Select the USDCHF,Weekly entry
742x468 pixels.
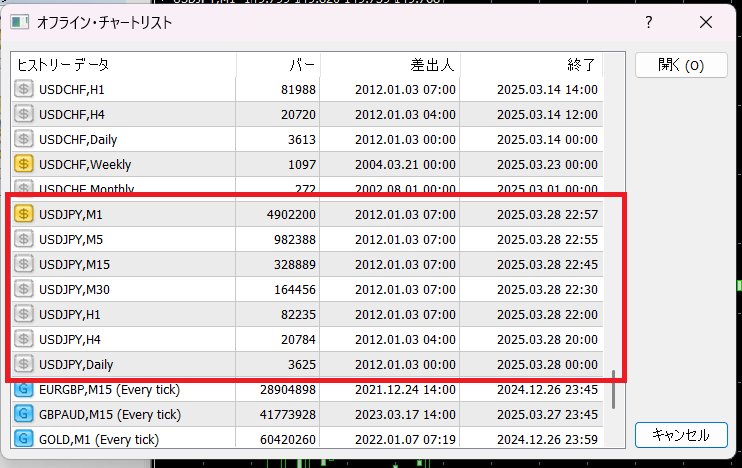tap(308, 164)
